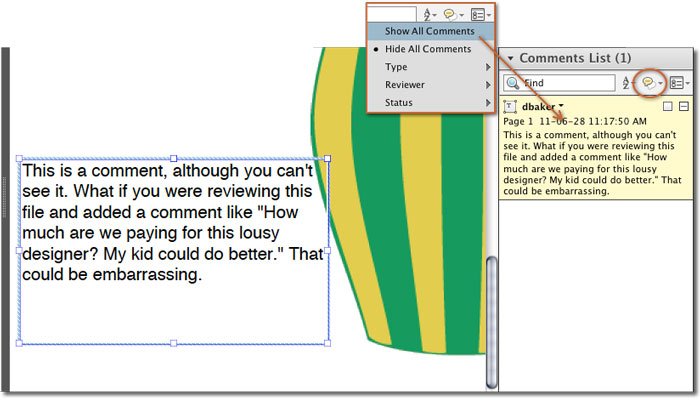
Task: Click the options icon in the popup toolbar
Action: click(x=479, y=15)
